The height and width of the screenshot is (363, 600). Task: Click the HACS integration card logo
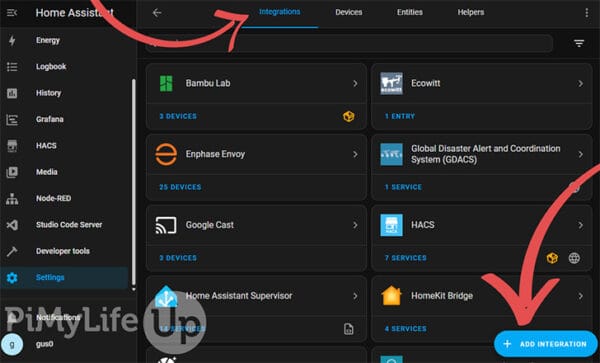point(391,225)
